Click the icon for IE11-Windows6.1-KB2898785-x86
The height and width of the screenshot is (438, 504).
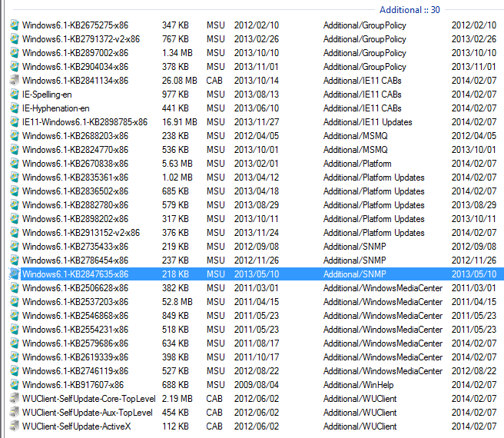point(14,122)
